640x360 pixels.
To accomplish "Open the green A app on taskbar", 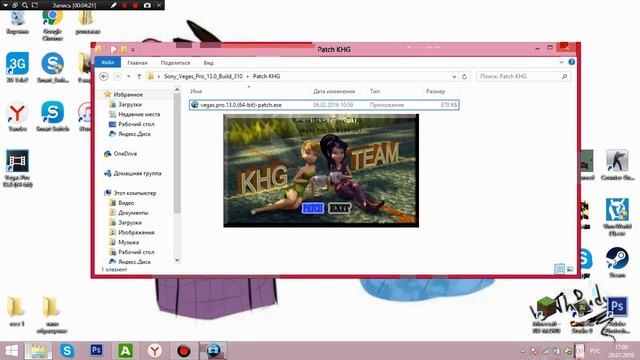I will (x=125, y=351).
